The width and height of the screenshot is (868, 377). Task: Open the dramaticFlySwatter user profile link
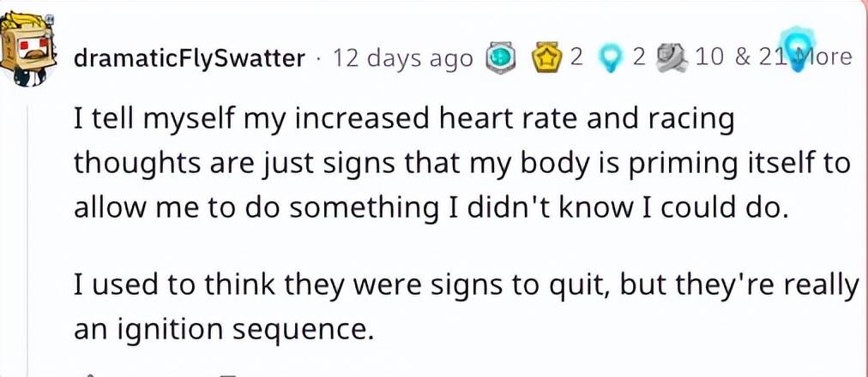click(x=190, y=58)
